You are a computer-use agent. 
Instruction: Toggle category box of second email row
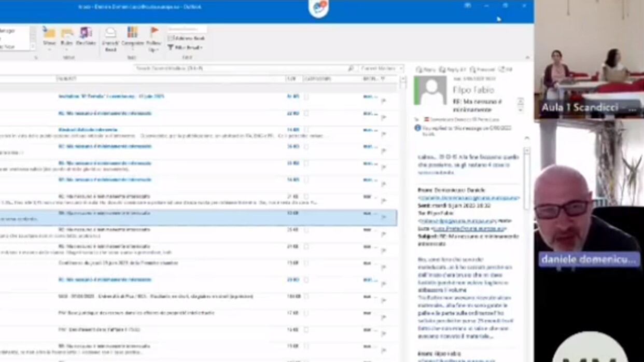click(x=306, y=113)
